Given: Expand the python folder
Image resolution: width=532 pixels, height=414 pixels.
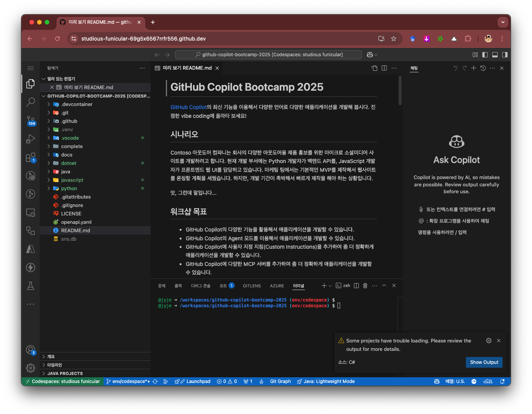Looking at the screenshot, I should (x=95, y=189).
